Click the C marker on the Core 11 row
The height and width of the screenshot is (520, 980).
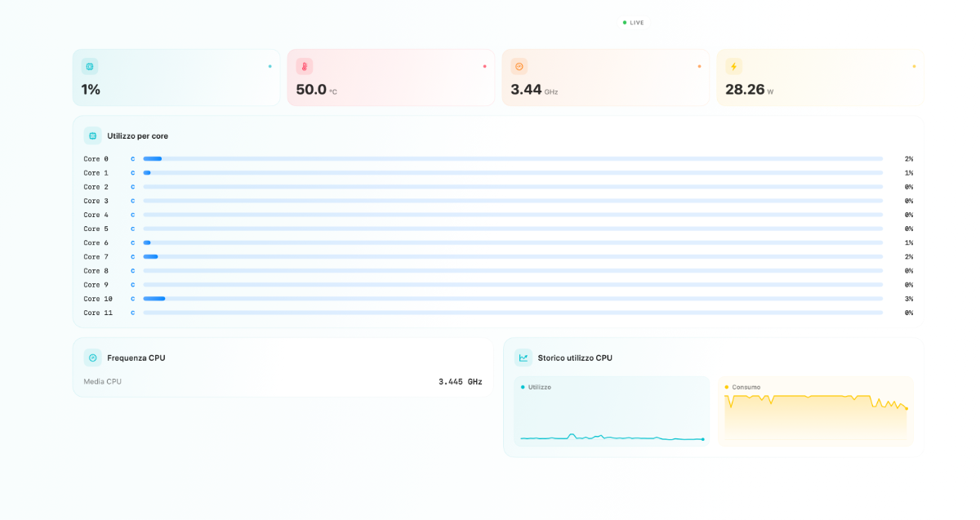pos(133,313)
